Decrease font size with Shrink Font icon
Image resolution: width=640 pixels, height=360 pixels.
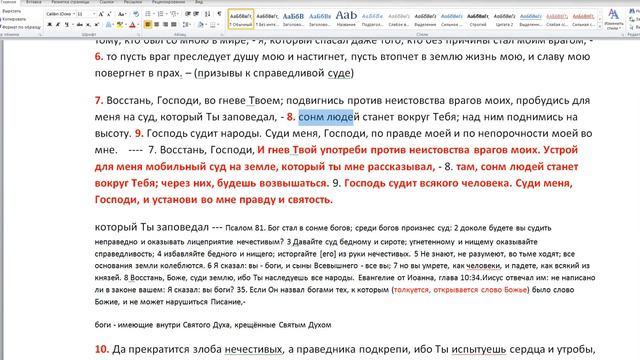point(109,14)
